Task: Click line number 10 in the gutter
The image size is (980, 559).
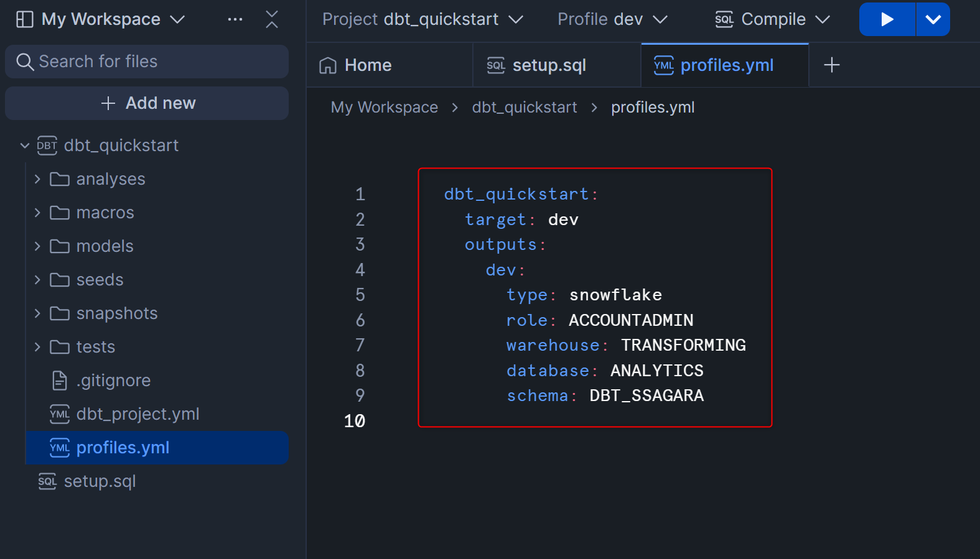Action: pyautogui.click(x=355, y=421)
